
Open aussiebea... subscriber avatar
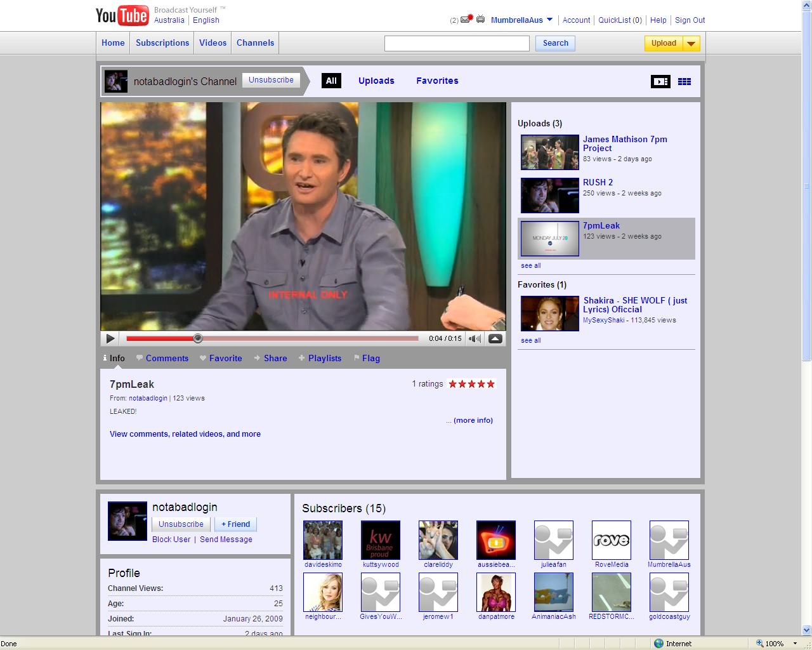pyautogui.click(x=496, y=540)
